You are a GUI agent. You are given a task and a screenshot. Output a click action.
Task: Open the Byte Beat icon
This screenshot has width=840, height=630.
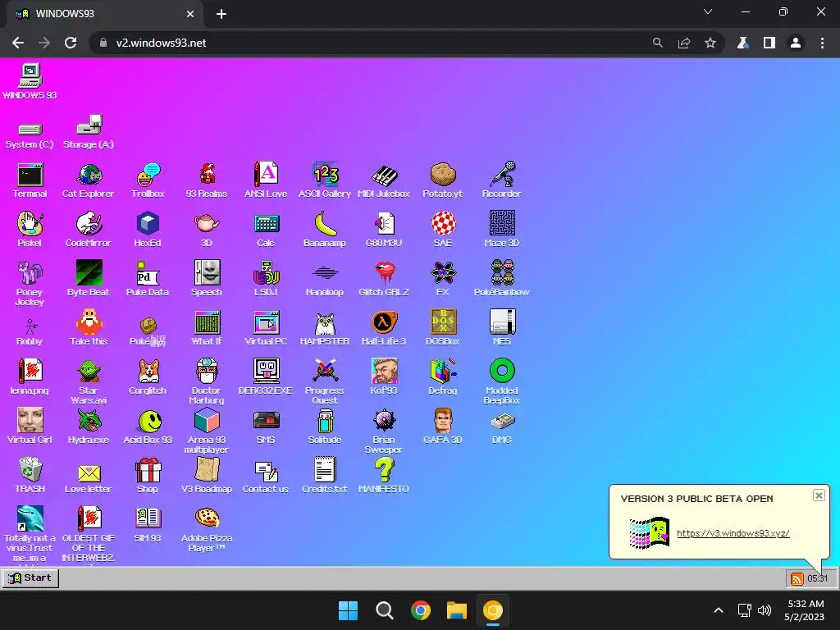pyautogui.click(x=89, y=279)
